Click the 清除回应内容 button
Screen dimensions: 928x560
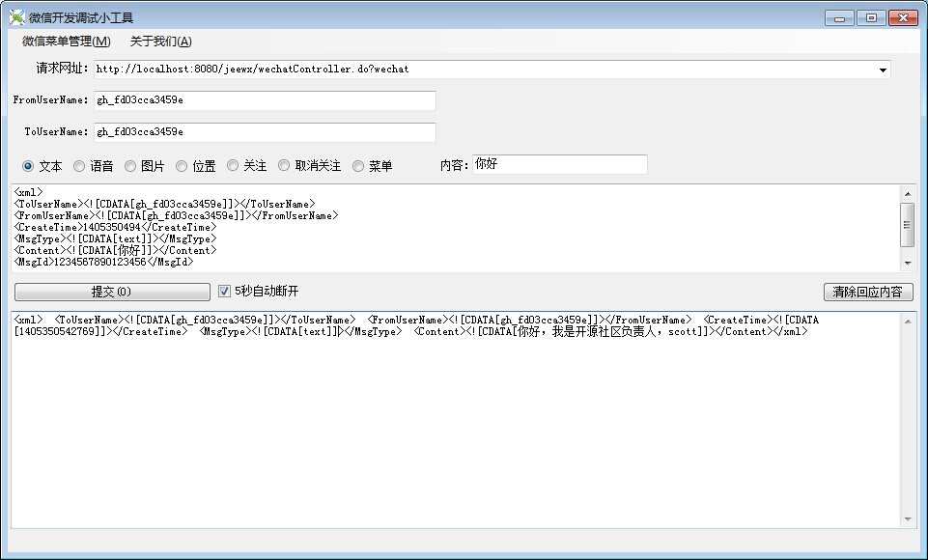pos(868,292)
